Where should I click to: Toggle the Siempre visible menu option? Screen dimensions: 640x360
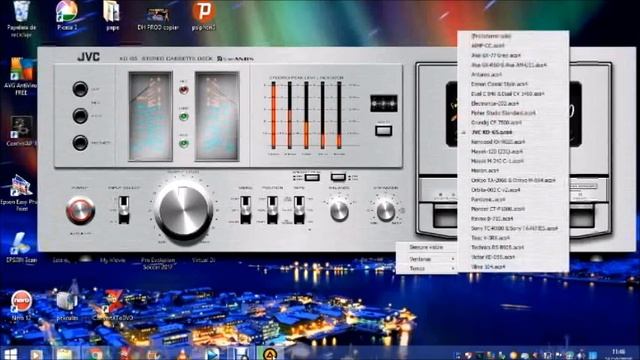427,247
